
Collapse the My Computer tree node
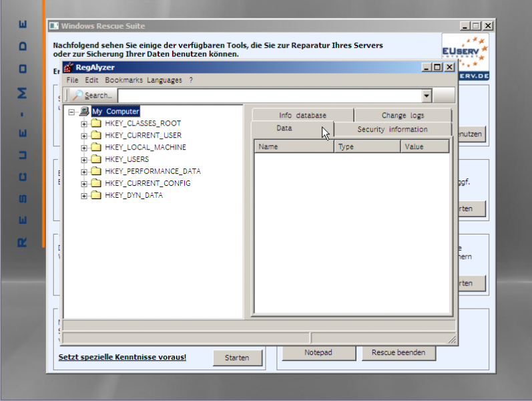(x=71, y=112)
